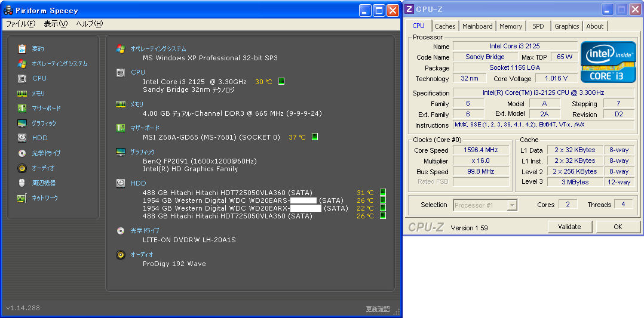
Task: Click the graphics monitor icon in sidebar
Action: (x=22, y=124)
